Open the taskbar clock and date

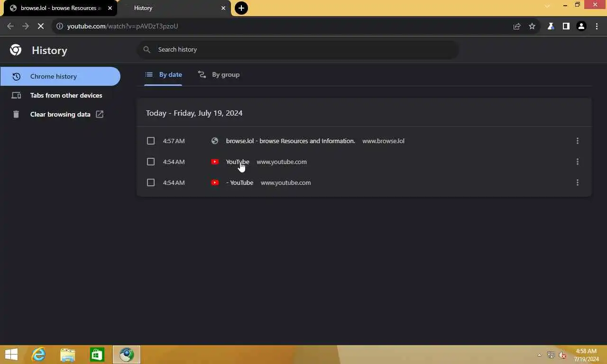coord(586,355)
